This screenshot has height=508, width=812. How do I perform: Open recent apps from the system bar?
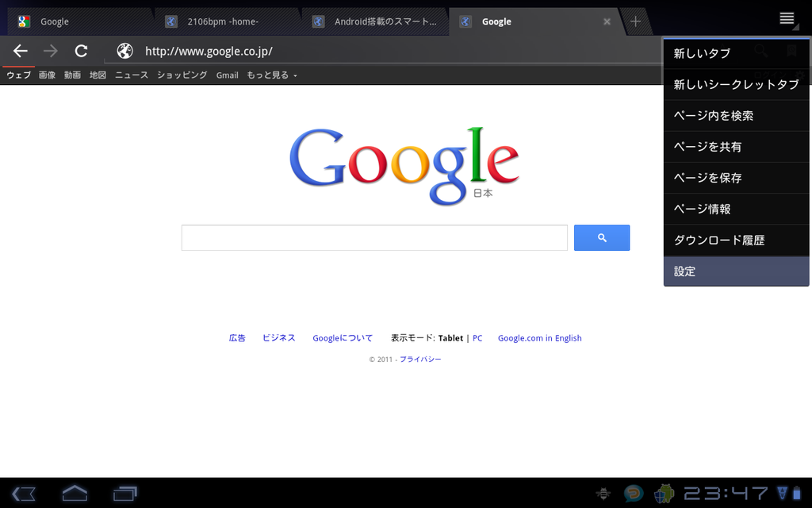point(124,493)
